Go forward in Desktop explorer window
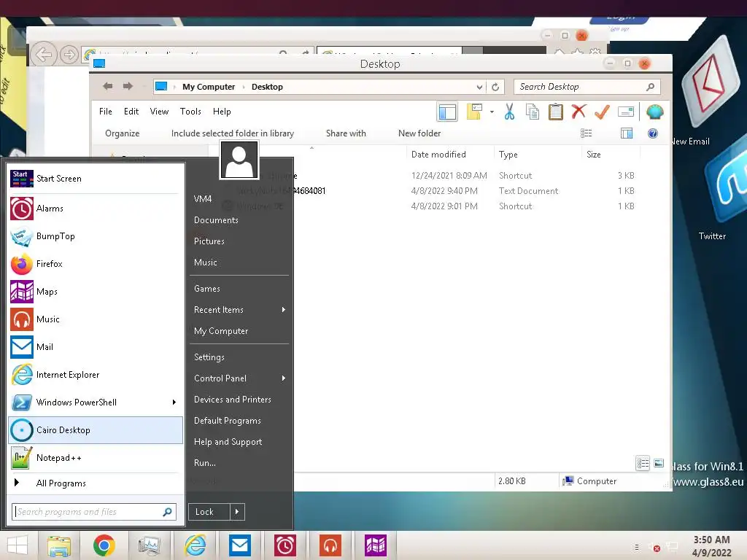The image size is (747, 560). pyautogui.click(x=128, y=86)
